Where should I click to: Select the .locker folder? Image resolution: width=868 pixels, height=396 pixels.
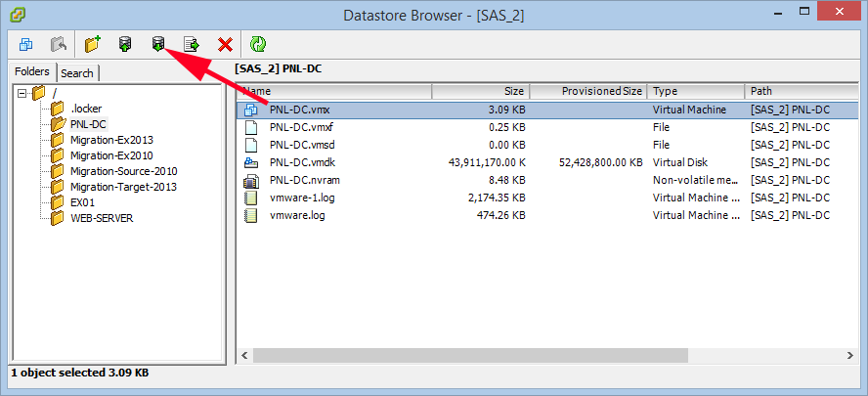pyautogui.click(x=86, y=109)
